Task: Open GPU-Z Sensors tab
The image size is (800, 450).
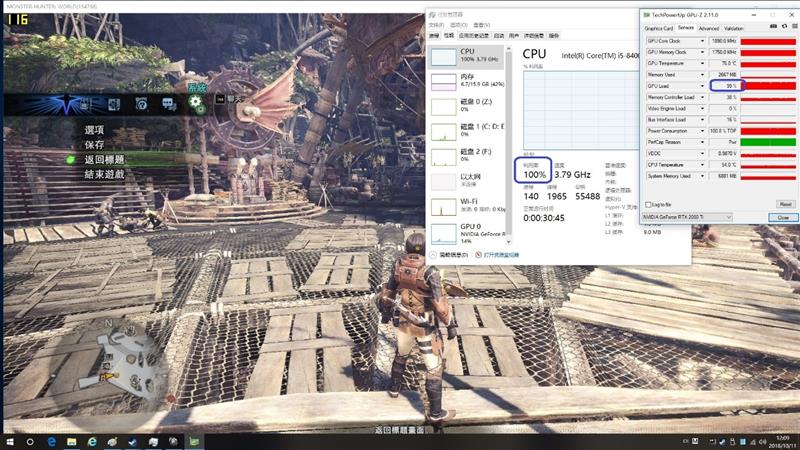Action: pos(686,28)
